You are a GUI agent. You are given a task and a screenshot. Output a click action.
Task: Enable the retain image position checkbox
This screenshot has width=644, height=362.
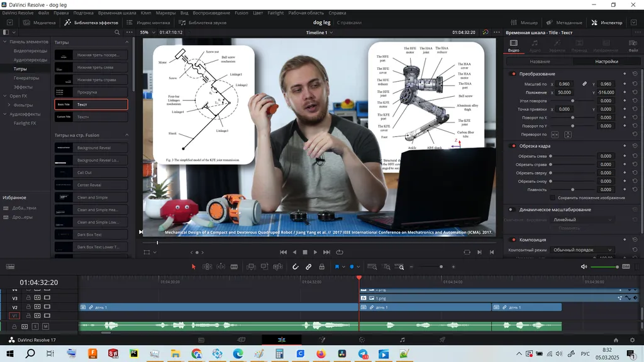point(552,198)
